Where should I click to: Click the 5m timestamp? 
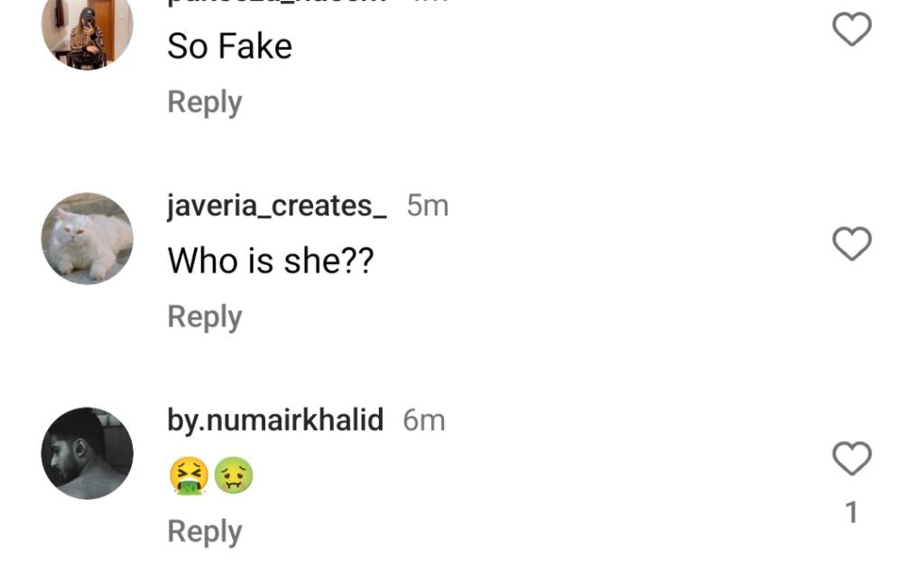coord(428,206)
